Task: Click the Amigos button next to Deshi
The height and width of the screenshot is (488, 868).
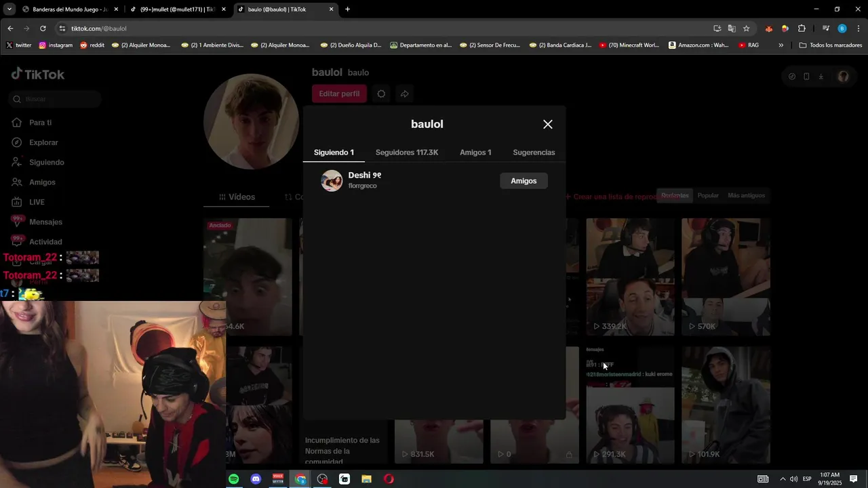Action: tap(524, 181)
